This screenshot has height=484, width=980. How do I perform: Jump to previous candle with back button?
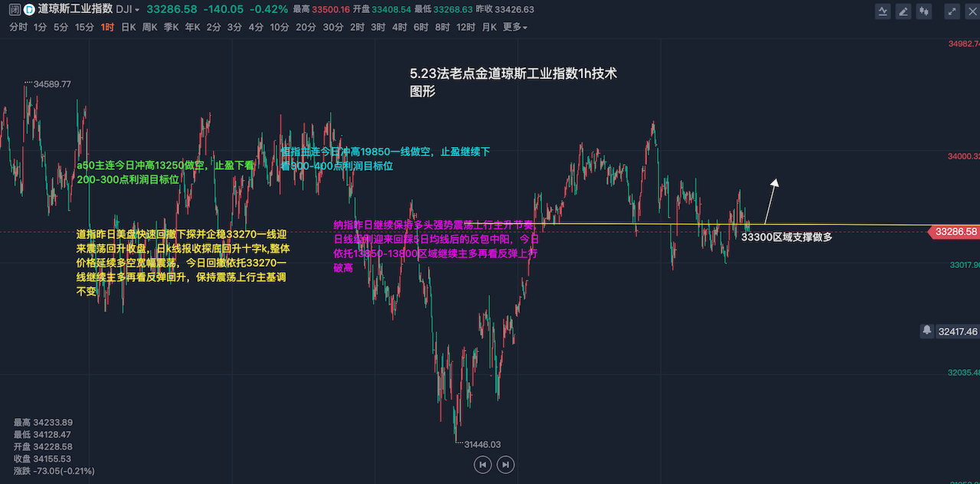tap(482, 464)
